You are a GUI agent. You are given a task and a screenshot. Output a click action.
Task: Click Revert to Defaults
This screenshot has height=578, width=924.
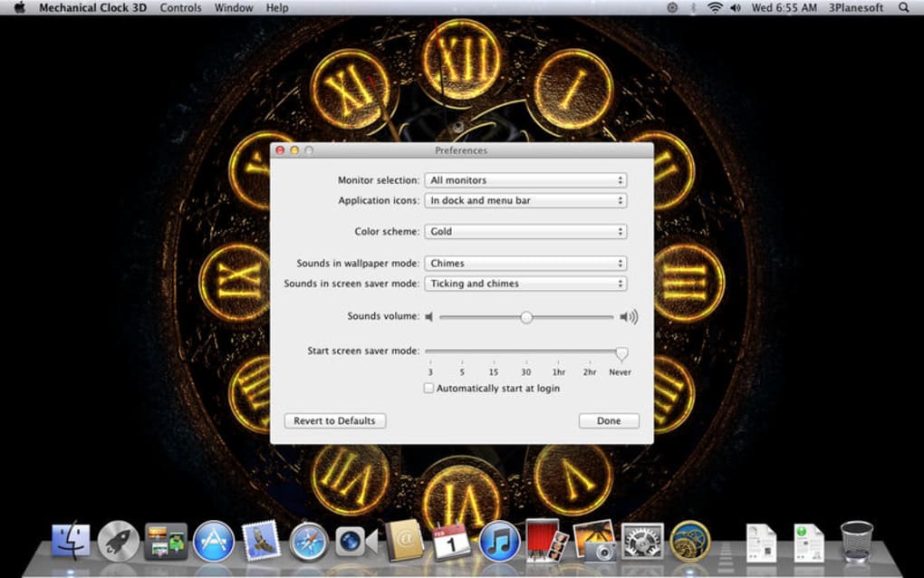pos(334,420)
